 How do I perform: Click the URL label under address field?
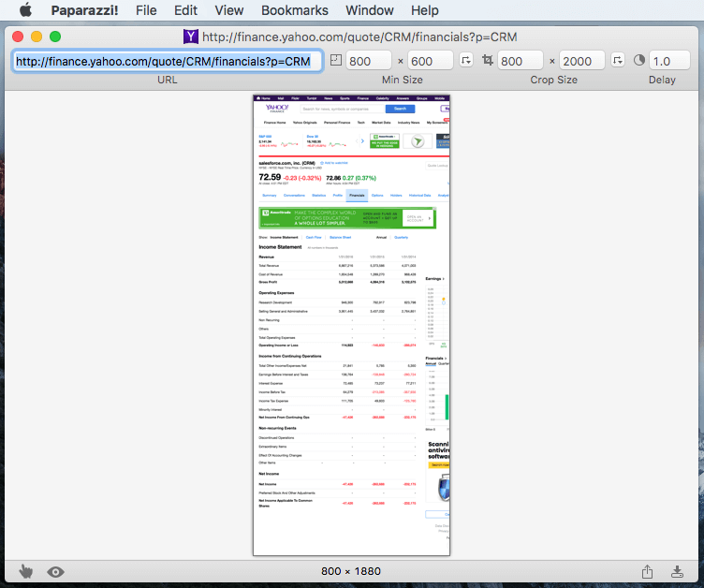point(167,80)
